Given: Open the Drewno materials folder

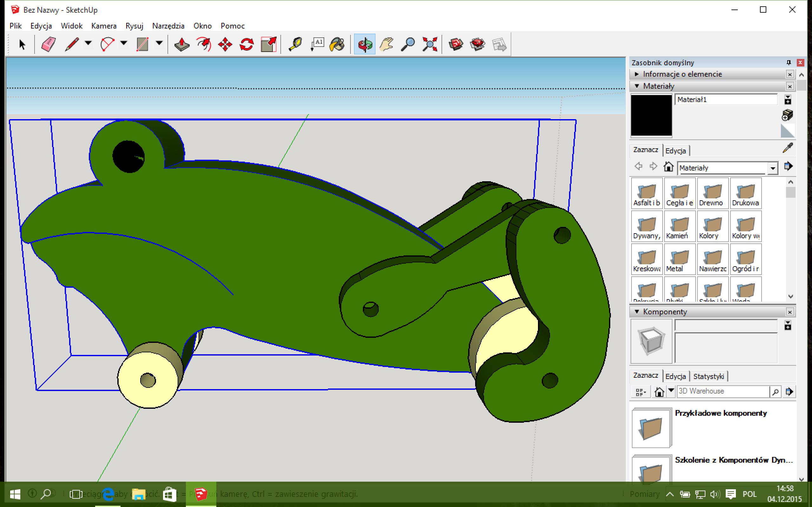Looking at the screenshot, I should click(712, 194).
